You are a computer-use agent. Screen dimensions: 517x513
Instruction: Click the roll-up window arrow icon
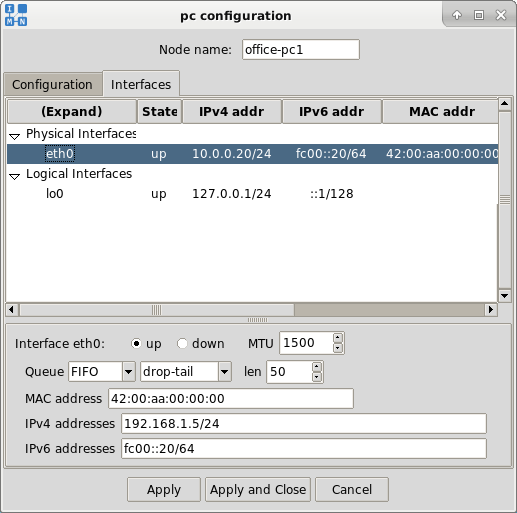(457, 15)
